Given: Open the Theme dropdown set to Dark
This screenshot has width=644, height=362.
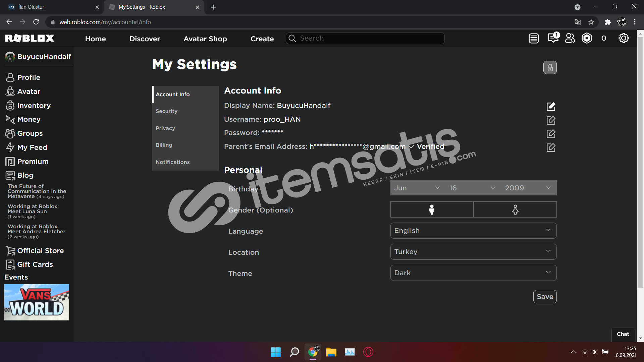Looking at the screenshot, I should point(473,273).
